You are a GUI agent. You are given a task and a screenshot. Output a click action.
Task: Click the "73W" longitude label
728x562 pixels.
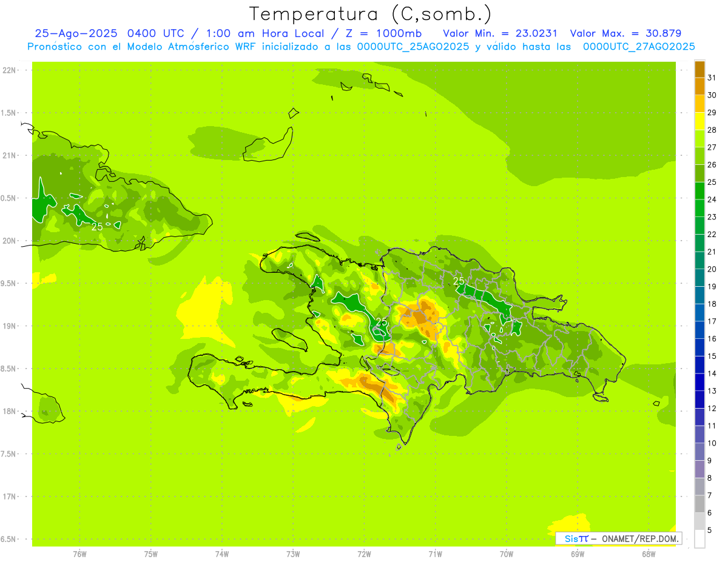pos(293,554)
